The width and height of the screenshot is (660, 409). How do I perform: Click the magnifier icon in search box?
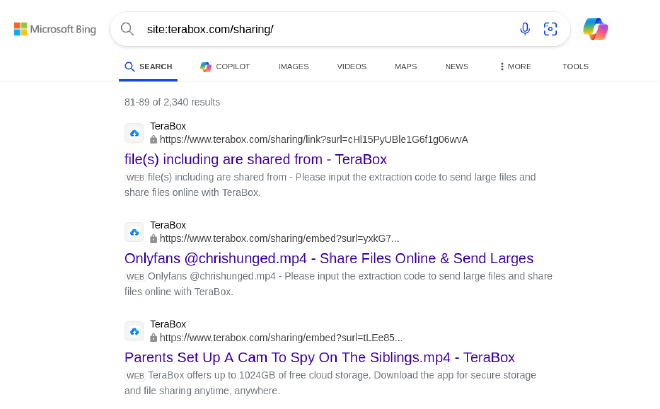pos(127,29)
